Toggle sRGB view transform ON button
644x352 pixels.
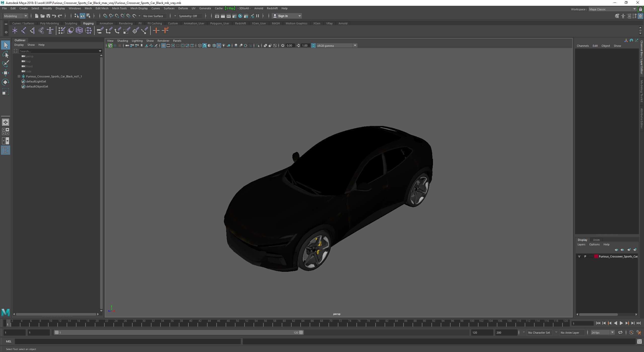point(313,46)
